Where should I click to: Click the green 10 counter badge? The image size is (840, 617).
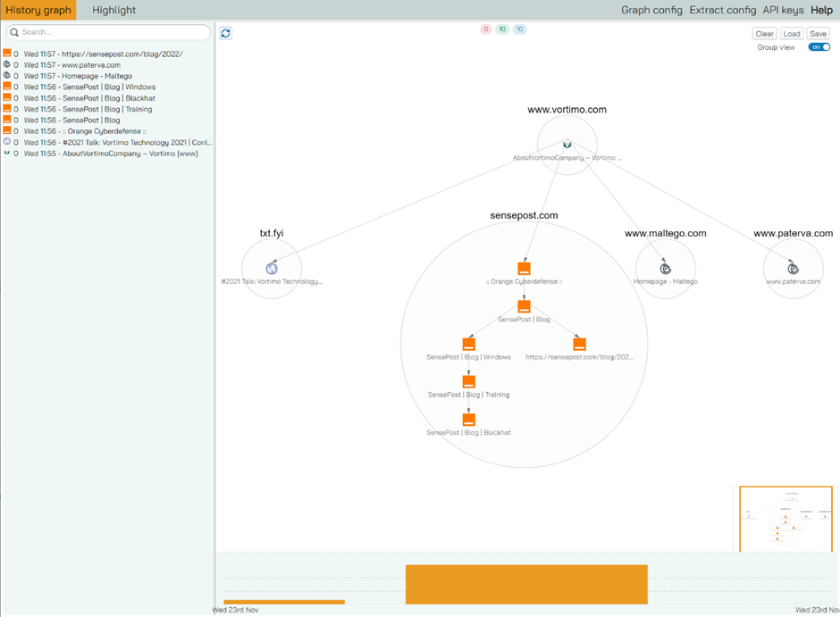(502, 29)
